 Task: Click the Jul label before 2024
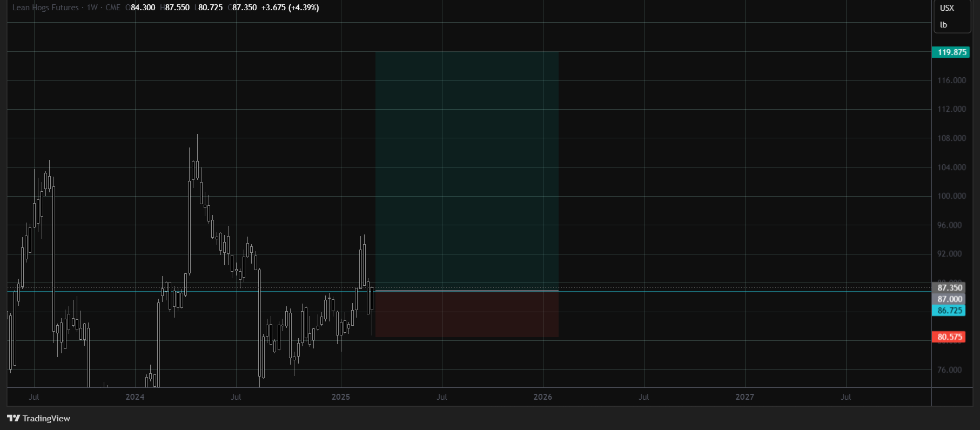34,397
